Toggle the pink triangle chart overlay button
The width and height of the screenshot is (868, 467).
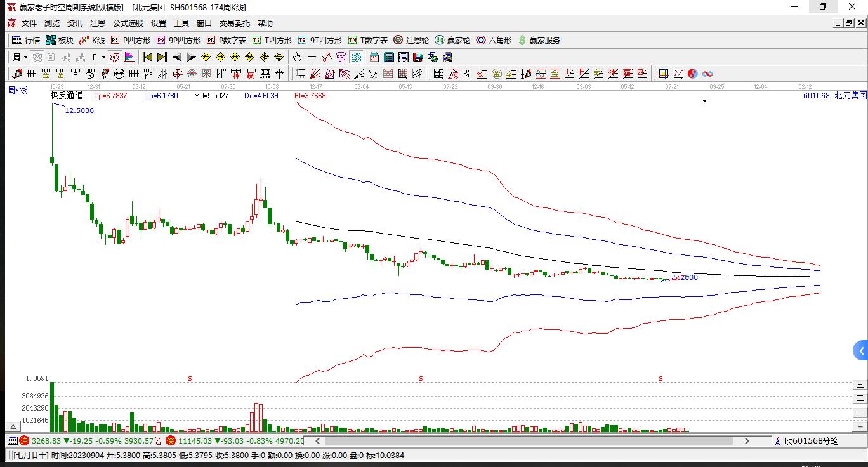click(x=129, y=57)
